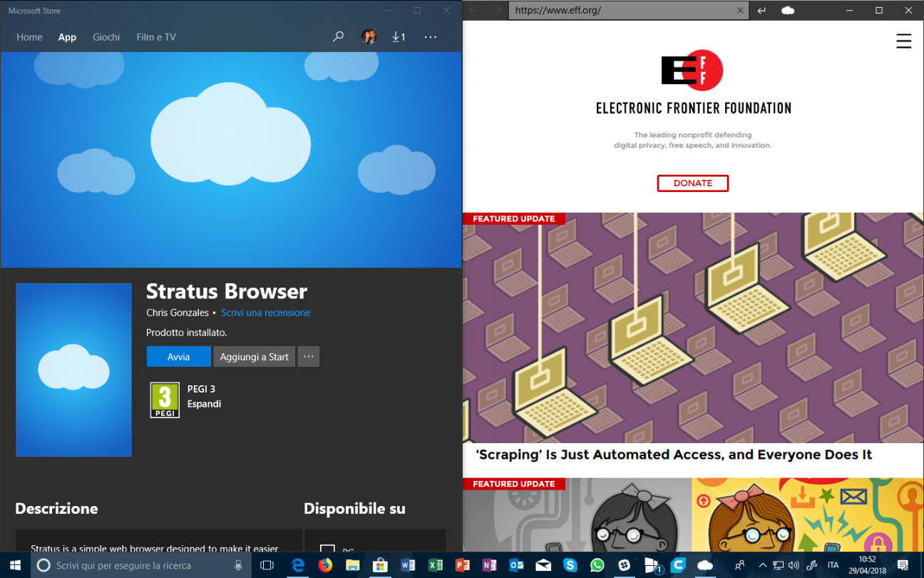Click the PEGI 3 rating badge
This screenshot has height=578, width=924.
coord(165,400)
